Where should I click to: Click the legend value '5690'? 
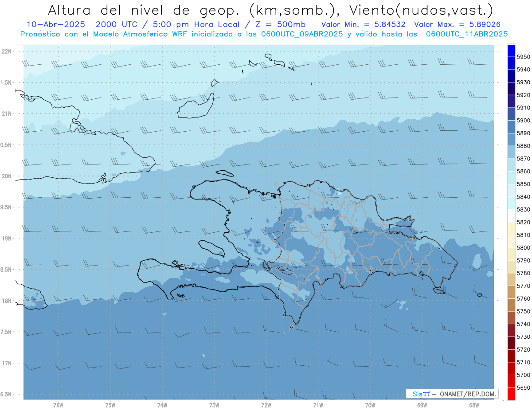point(524,388)
